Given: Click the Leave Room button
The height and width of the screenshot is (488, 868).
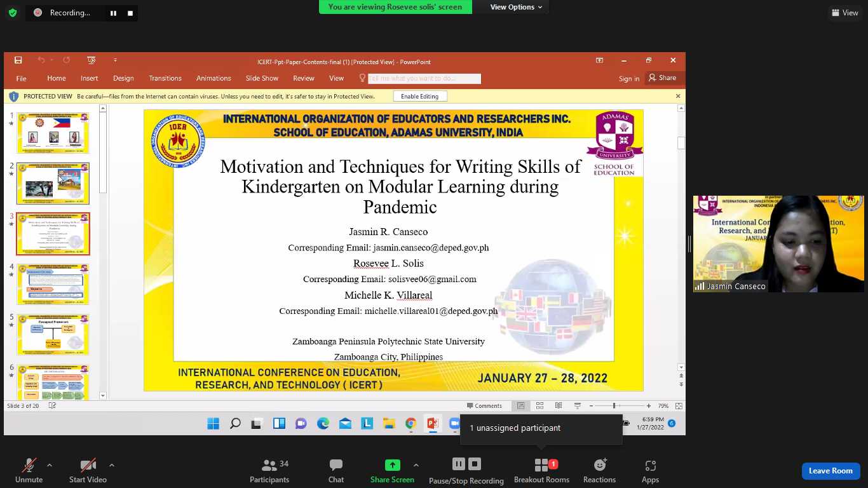Looking at the screenshot, I should point(830,471).
